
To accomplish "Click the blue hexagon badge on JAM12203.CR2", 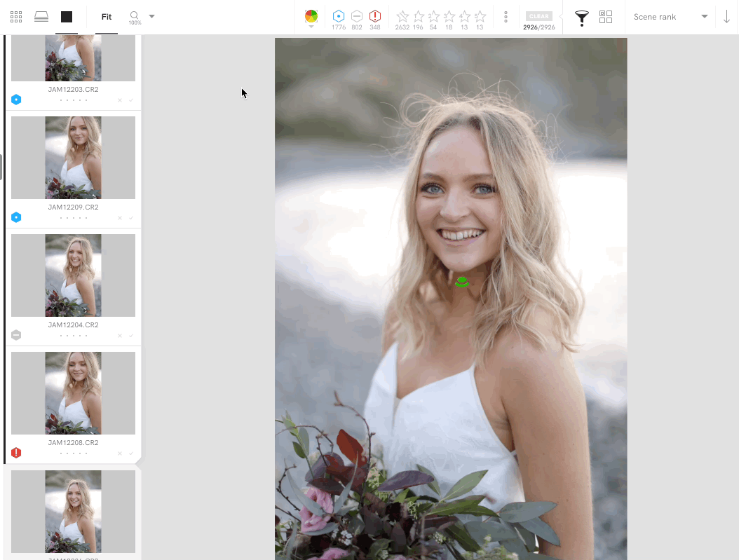I will [16, 100].
